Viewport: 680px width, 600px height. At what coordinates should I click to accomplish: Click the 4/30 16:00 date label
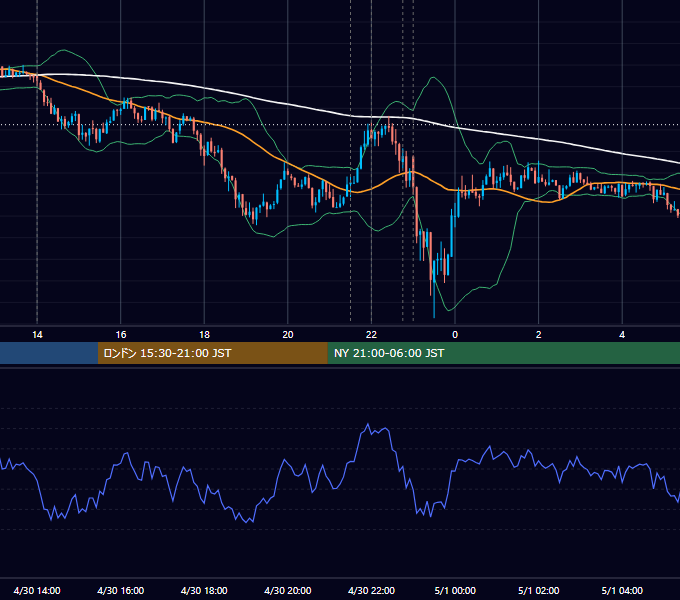coord(121,590)
